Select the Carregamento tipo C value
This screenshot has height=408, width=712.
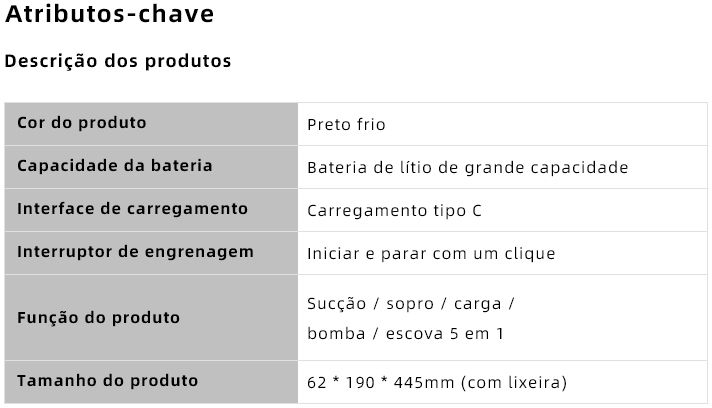394,211
